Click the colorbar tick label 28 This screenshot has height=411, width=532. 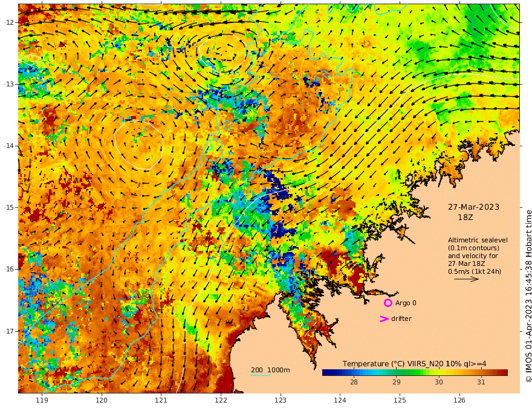tap(354, 382)
